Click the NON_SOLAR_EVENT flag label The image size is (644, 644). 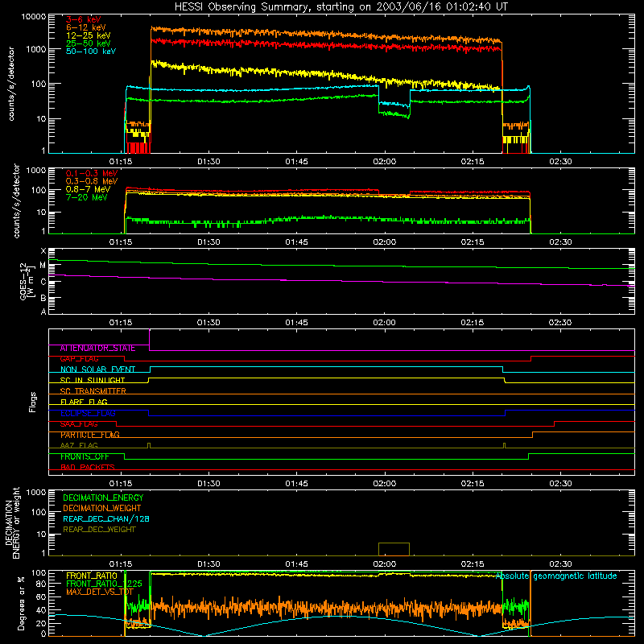point(97,369)
